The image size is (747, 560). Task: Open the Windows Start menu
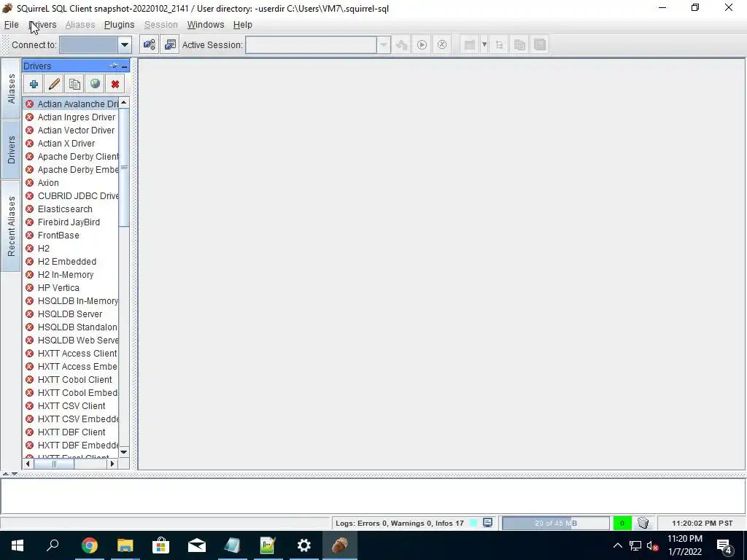click(x=18, y=545)
